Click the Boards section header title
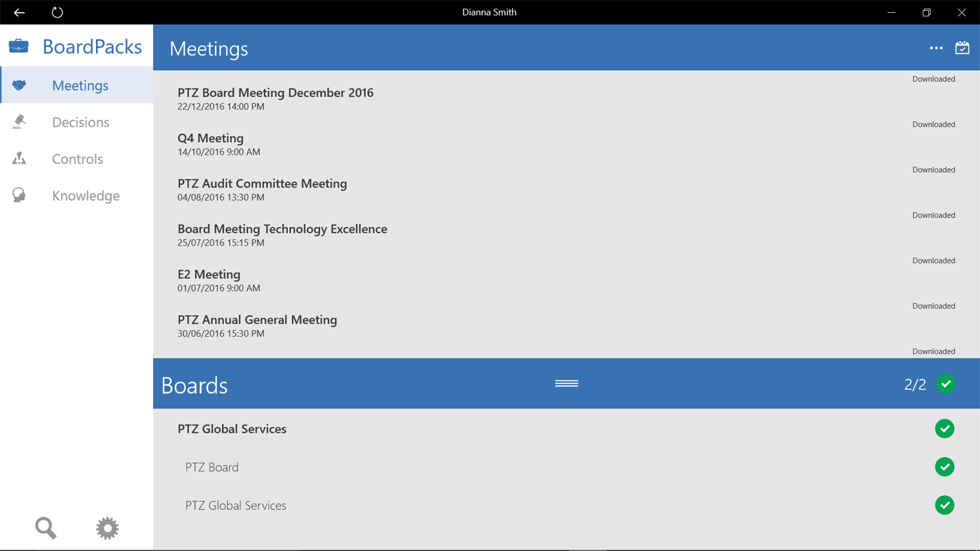 click(x=195, y=385)
